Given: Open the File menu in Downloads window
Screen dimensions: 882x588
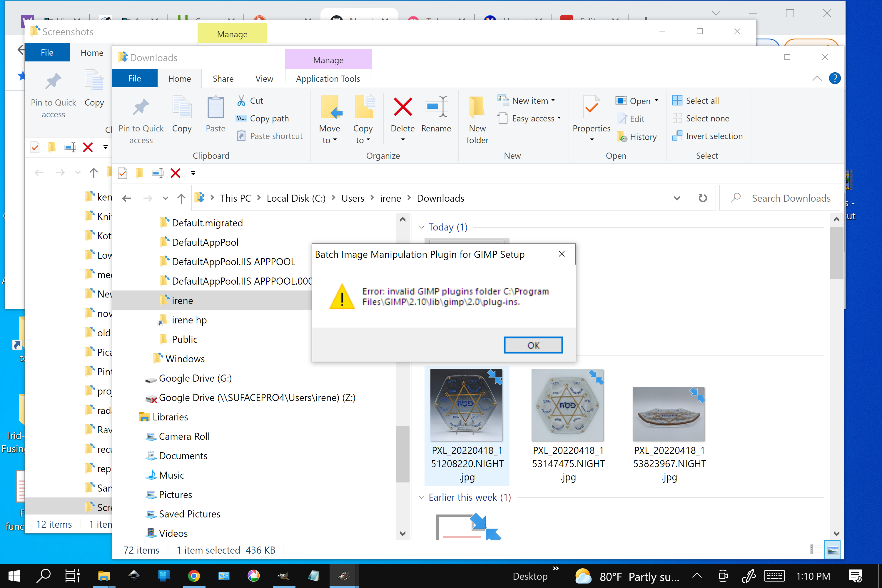Looking at the screenshot, I should [x=135, y=78].
